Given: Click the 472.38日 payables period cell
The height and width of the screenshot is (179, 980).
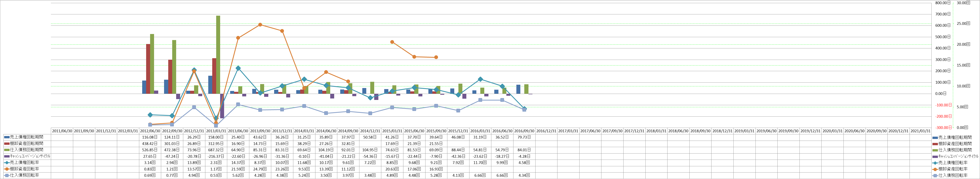Looking at the screenshot, I should [172, 150].
